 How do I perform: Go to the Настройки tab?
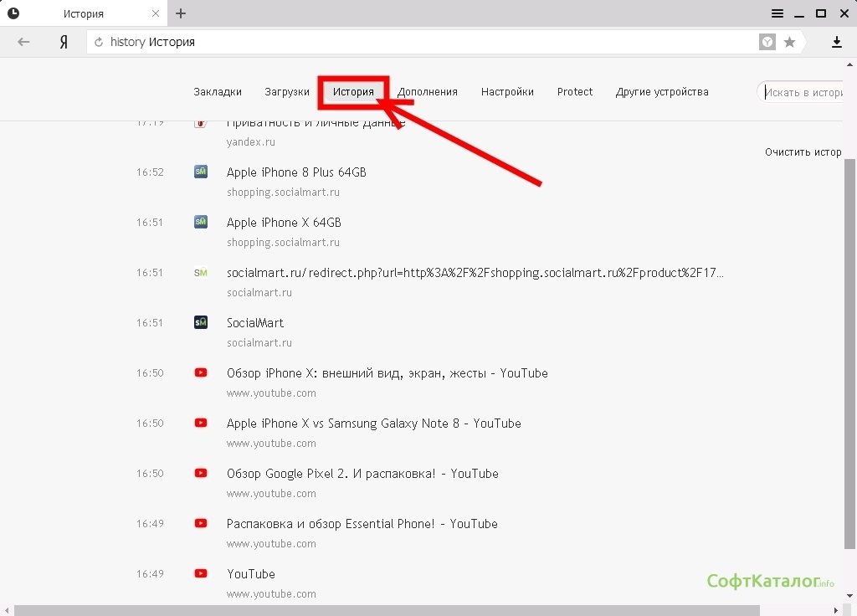click(x=507, y=92)
